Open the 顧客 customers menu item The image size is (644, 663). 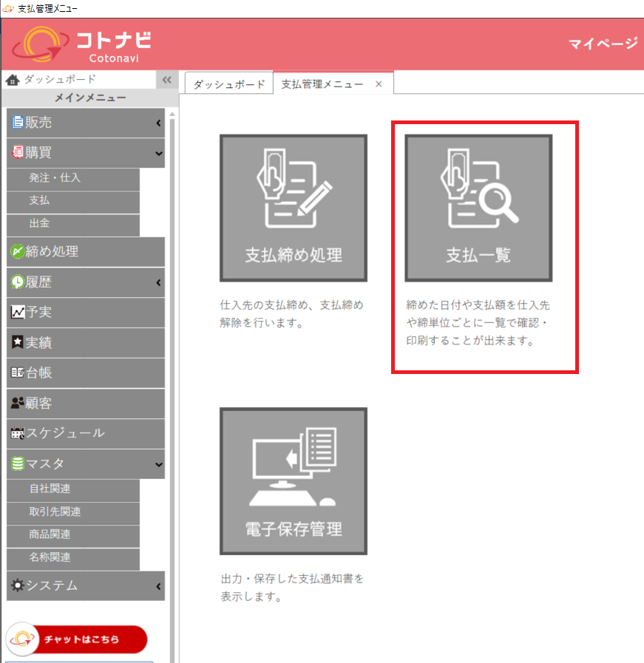[85, 404]
